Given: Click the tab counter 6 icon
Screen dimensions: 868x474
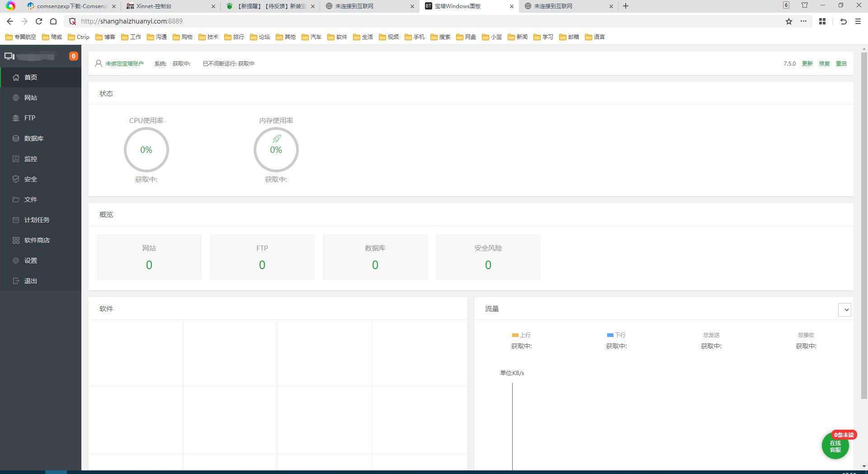Looking at the screenshot, I should point(786,5).
